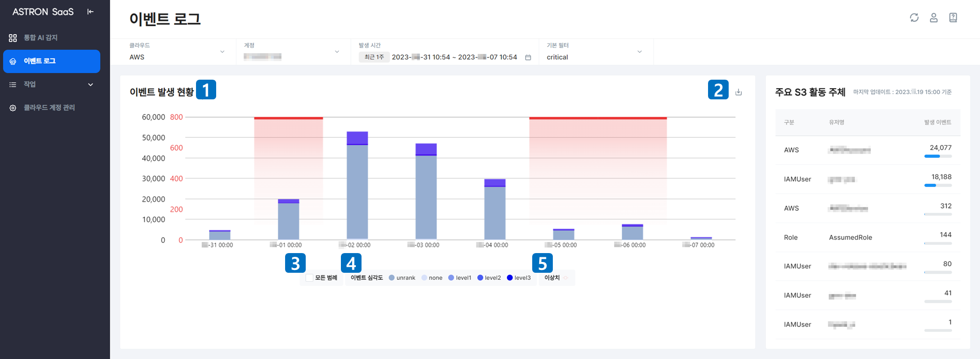Click the 통합 AI 감지 grid icon

point(13,37)
